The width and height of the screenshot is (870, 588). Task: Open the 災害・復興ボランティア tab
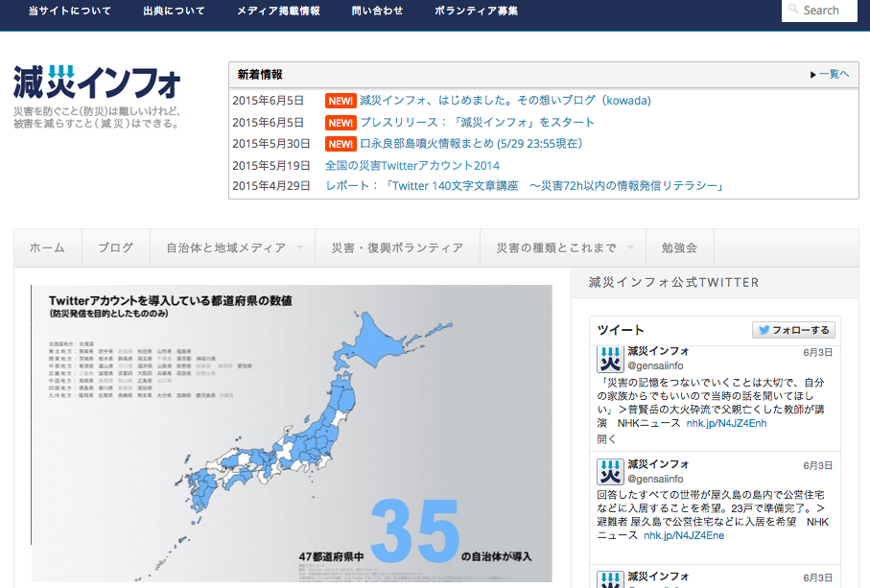(397, 248)
